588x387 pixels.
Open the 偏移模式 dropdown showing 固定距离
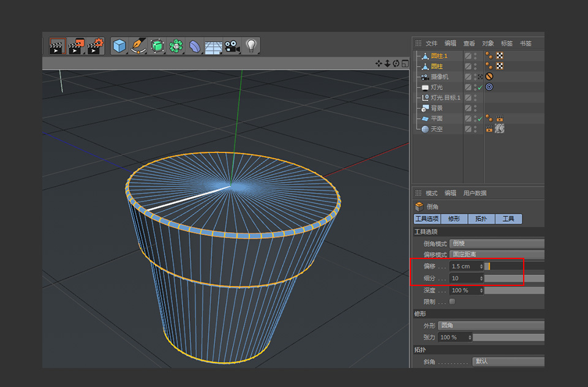[497, 254]
